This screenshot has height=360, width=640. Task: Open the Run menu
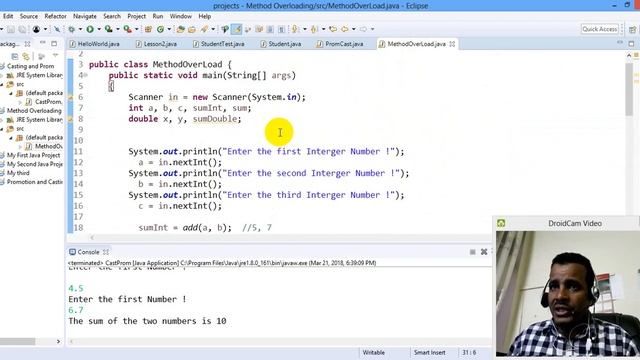(x=158, y=16)
